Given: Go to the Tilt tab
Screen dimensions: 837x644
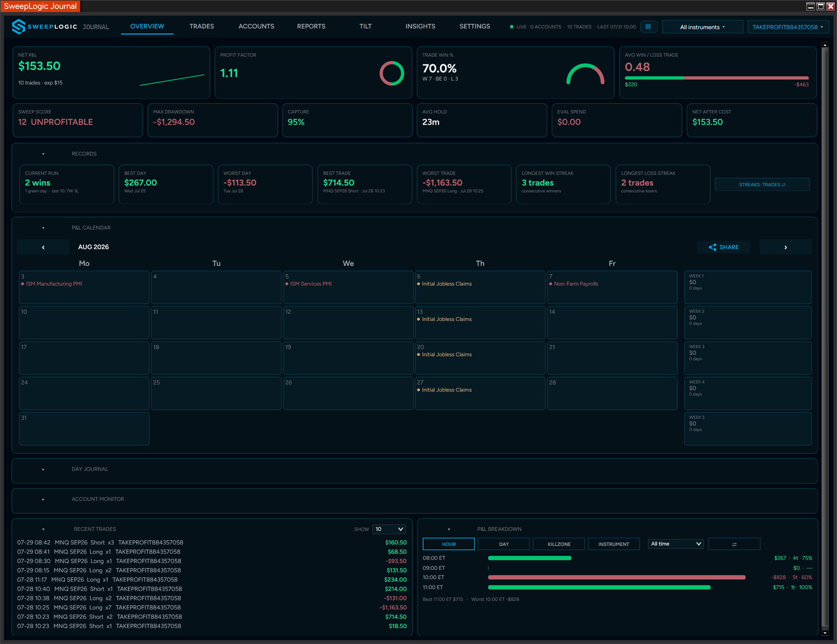Looking at the screenshot, I should pos(366,26).
